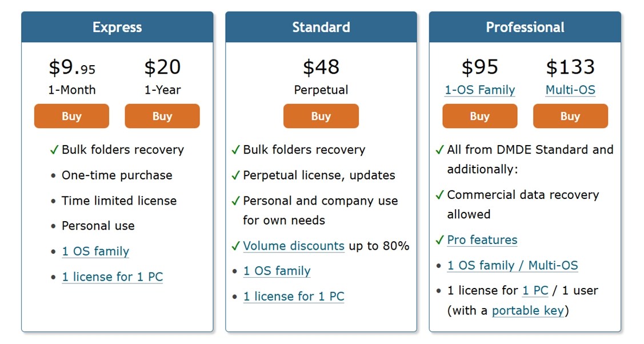Viewport: 644px width, 344px height.
Task: Click the checkmark beside All from DMDE Standard
Action: [x=439, y=150]
